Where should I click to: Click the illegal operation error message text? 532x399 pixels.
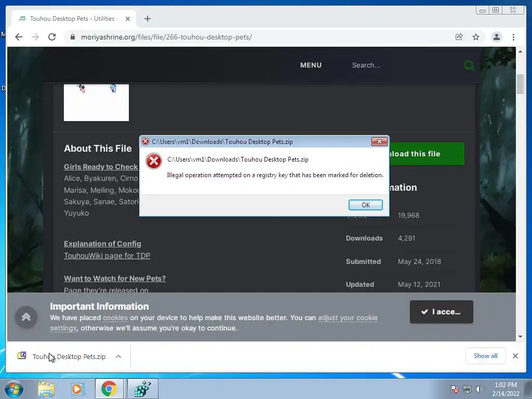click(x=275, y=175)
